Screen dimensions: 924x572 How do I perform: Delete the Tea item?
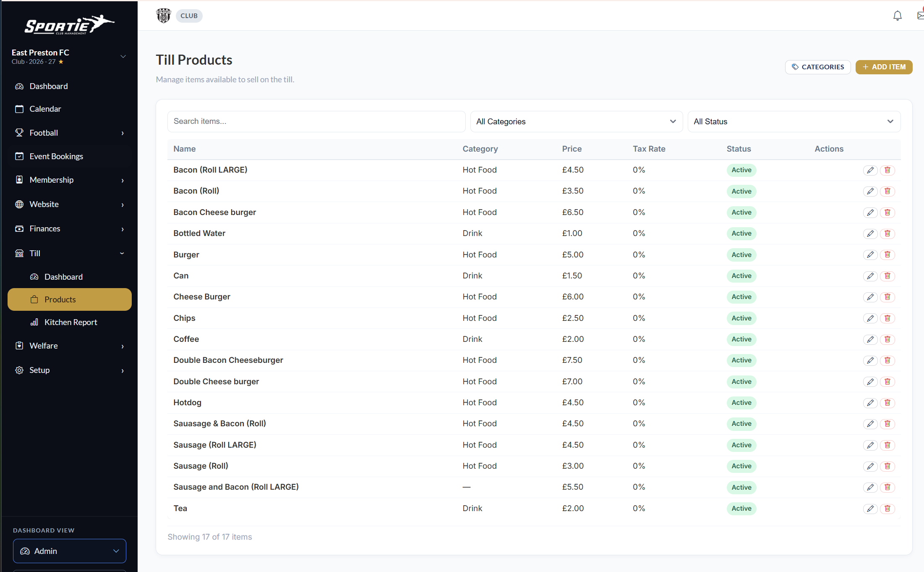(887, 509)
